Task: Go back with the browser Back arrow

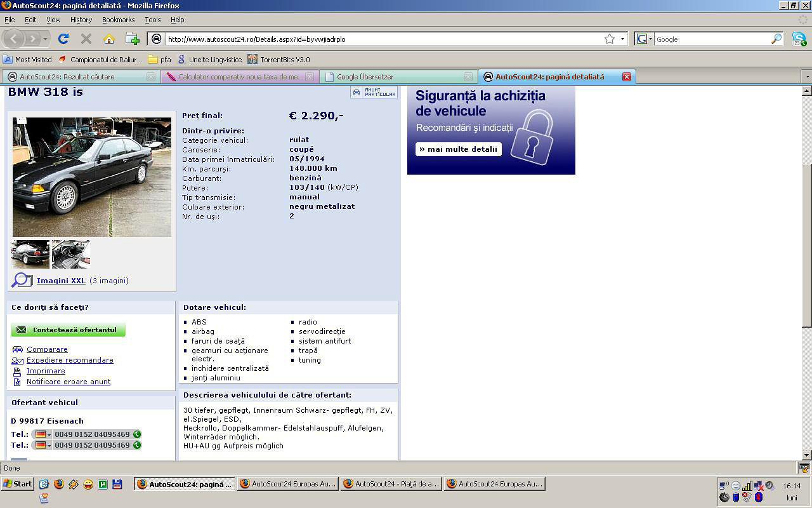Action: [14, 39]
